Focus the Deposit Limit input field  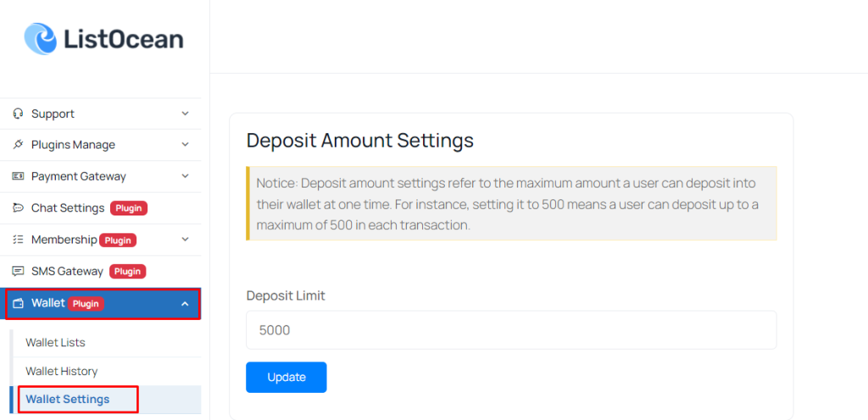tap(511, 330)
